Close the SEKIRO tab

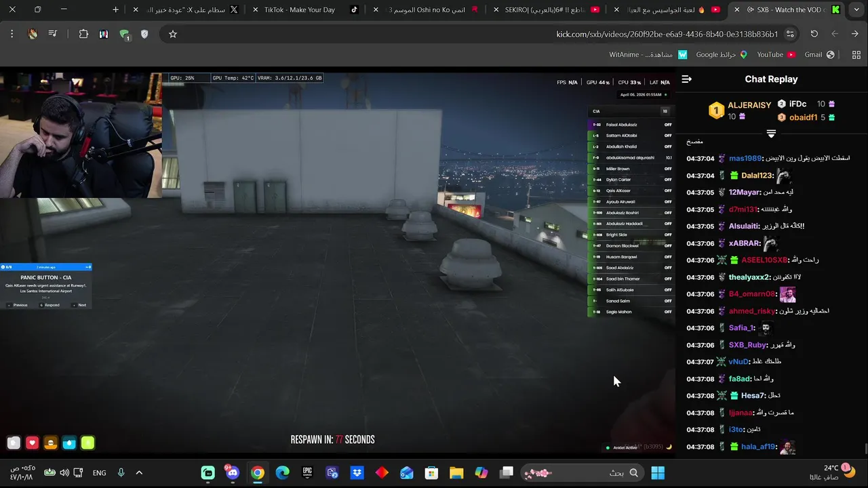pyautogui.click(x=496, y=9)
